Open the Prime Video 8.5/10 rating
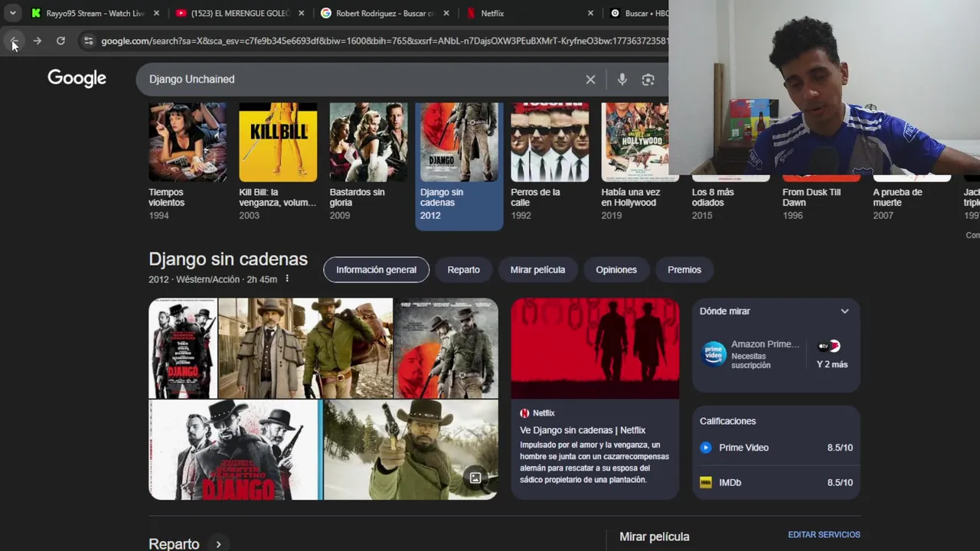The width and height of the screenshot is (980, 551). (776, 448)
